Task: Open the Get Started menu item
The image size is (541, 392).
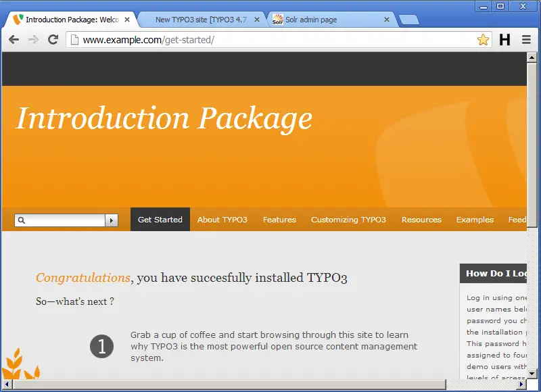Action: point(160,219)
